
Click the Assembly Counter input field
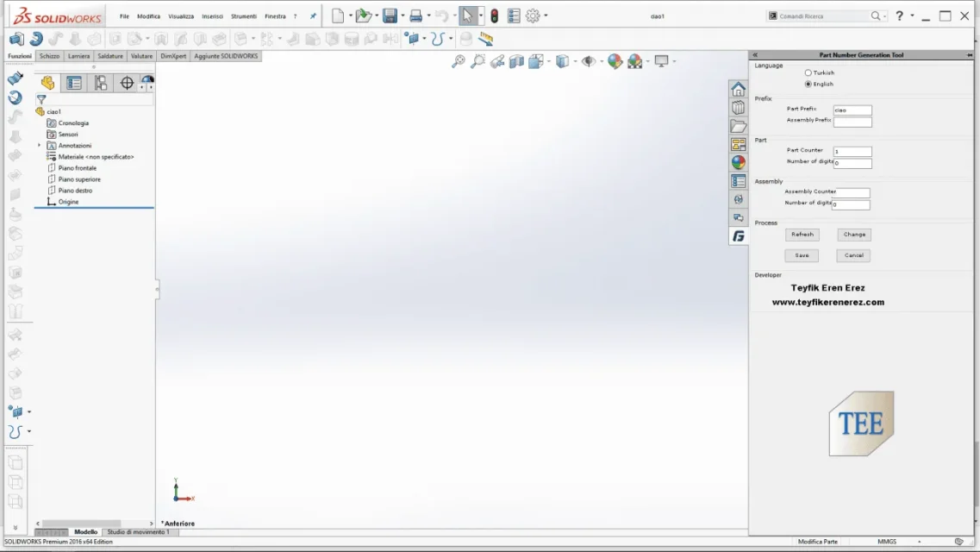point(851,192)
